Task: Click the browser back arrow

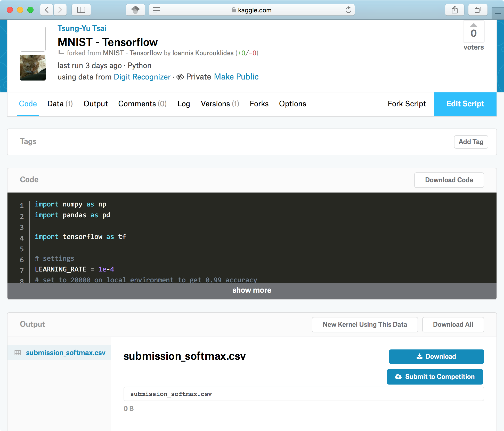Action: [47, 10]
